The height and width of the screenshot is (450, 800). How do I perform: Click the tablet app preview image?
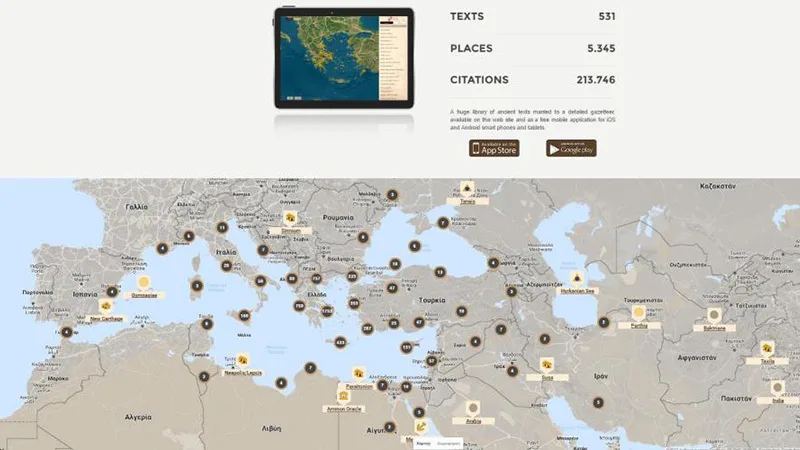click(344, 58)
